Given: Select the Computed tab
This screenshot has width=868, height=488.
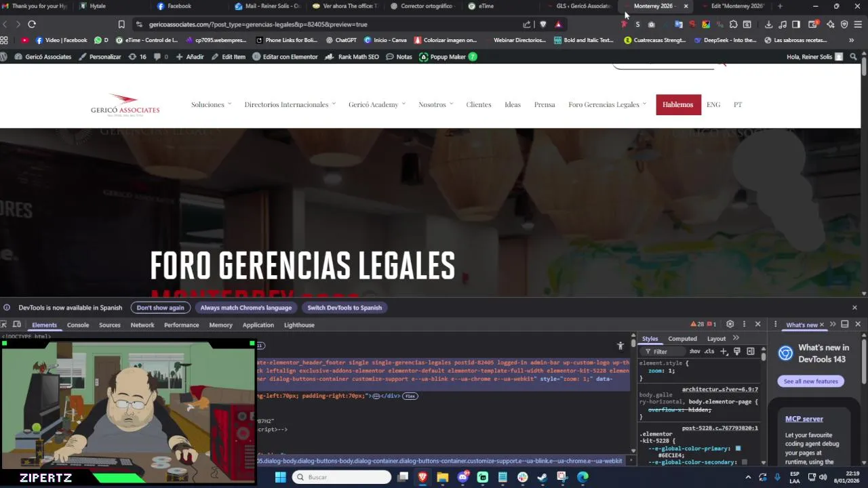Looking at the screenshot, I should coord(682,339).
